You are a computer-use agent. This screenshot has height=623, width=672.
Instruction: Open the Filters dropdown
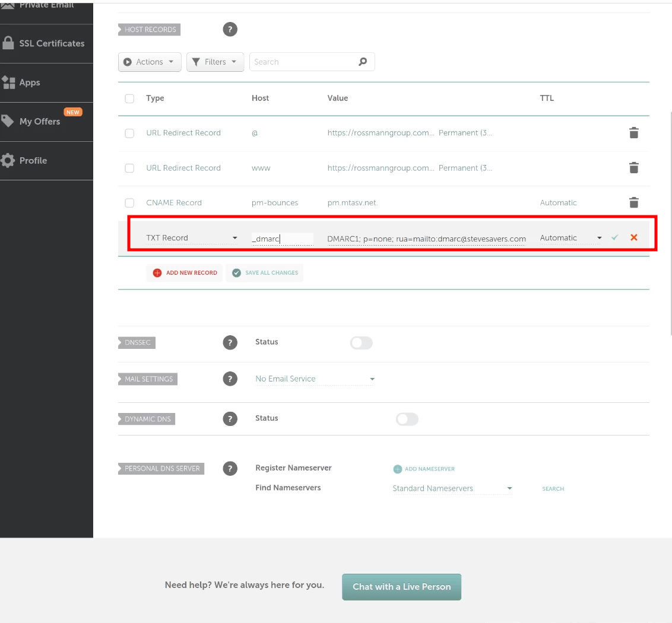coord(215,62)
